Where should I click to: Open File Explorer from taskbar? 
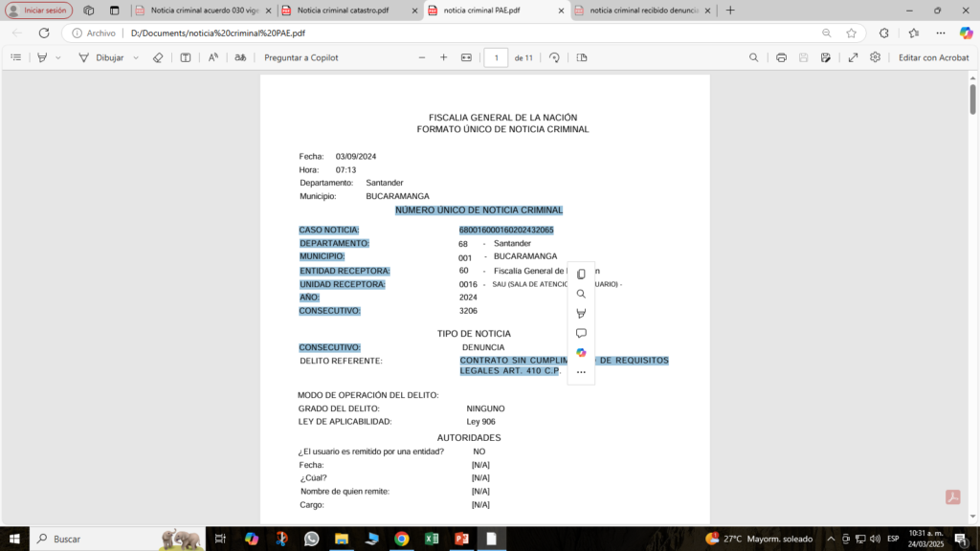click(342, 539)
